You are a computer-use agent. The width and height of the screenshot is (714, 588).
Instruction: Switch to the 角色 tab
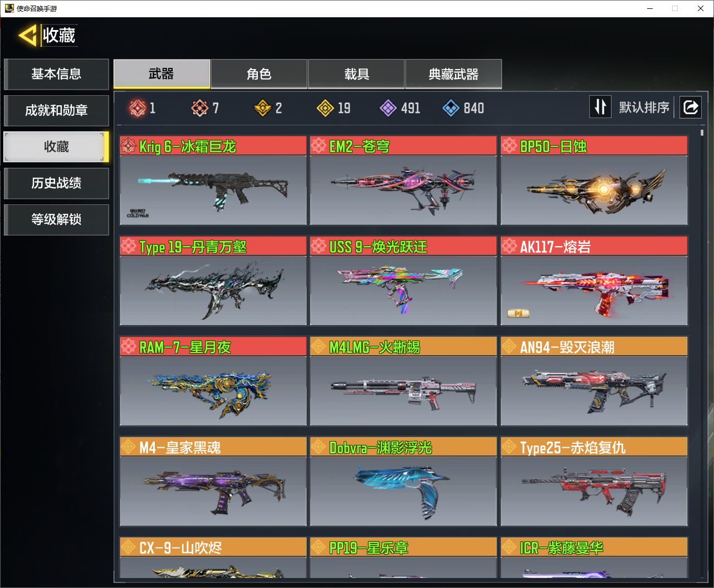tap(259, 74)
